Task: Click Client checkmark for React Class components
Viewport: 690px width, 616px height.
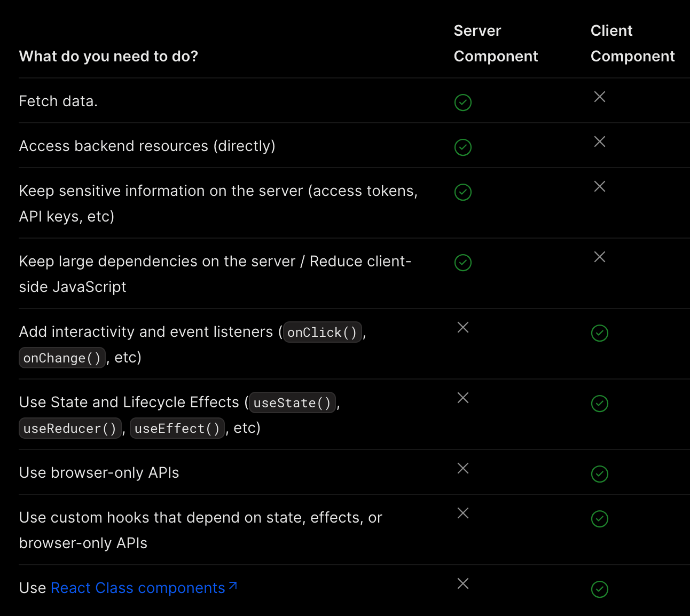Action: click(599, 589)
